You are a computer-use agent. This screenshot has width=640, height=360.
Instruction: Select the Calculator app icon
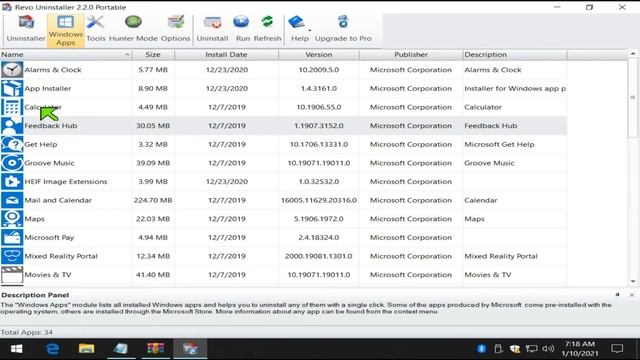(12, 107)
